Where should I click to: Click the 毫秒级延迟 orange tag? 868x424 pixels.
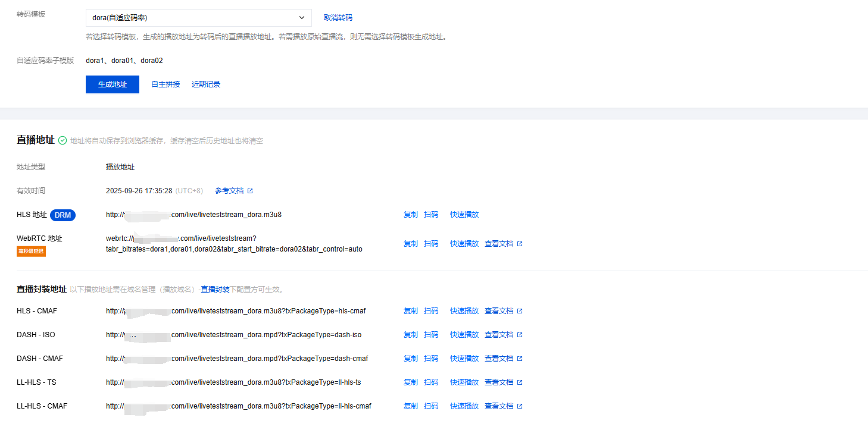point(31,252)
